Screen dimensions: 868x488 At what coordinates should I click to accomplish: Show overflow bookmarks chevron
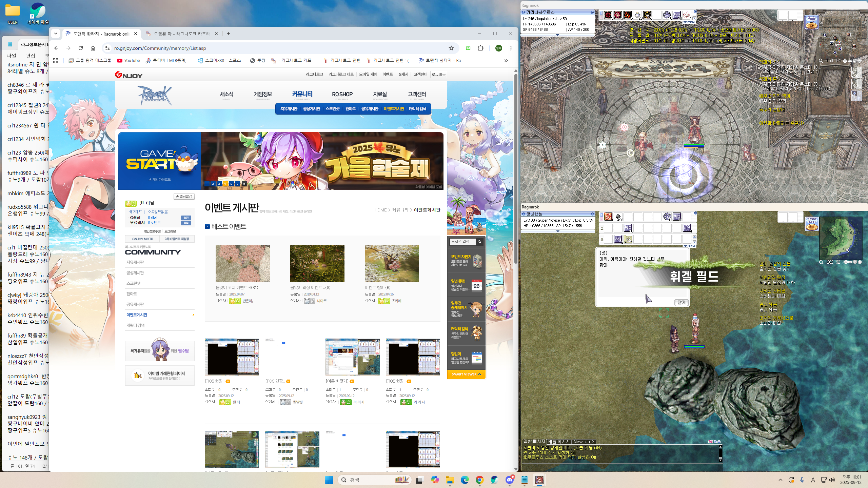point(506,61)
